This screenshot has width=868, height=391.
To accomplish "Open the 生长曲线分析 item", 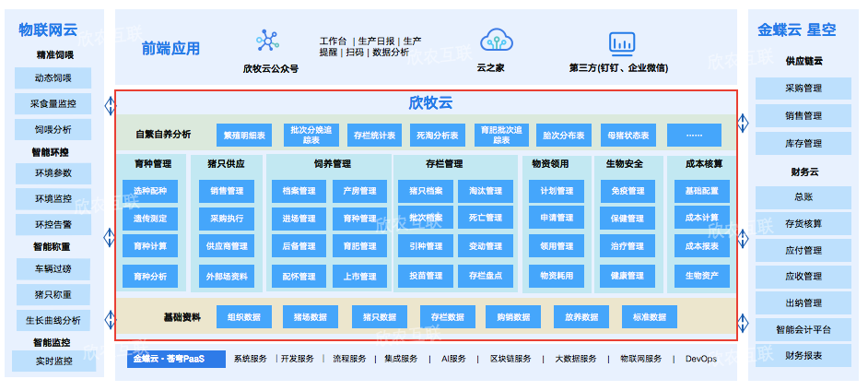I will coord(53,321).
